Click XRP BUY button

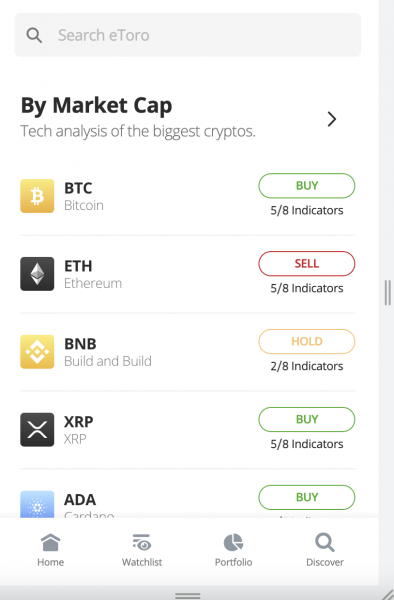307,419
